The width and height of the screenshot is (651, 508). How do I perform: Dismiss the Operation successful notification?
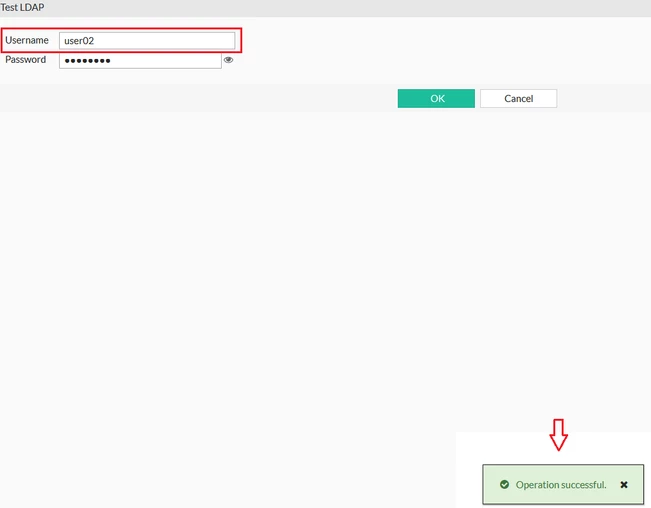click(x=624, y=485)
